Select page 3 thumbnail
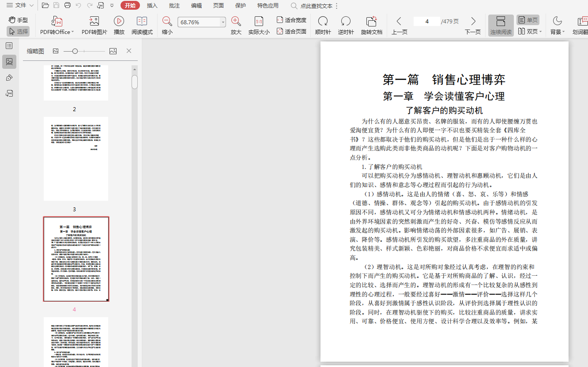The image size is (588, 367). (x=76, y=159)
